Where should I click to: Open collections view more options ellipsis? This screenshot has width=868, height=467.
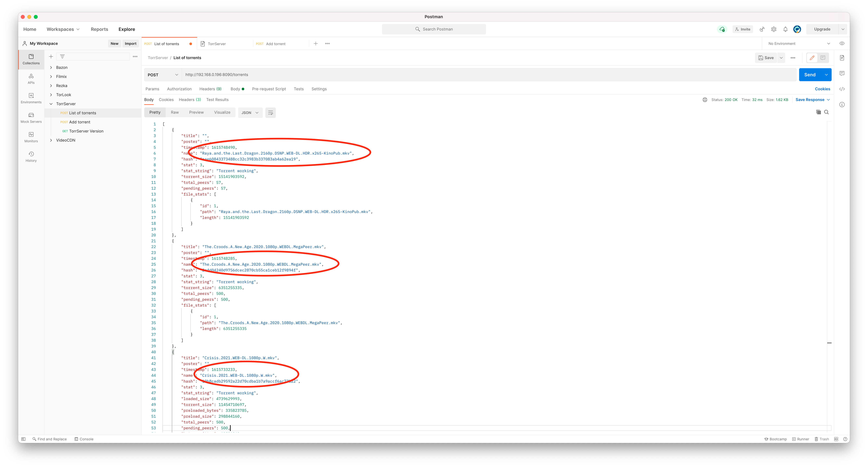135,57
